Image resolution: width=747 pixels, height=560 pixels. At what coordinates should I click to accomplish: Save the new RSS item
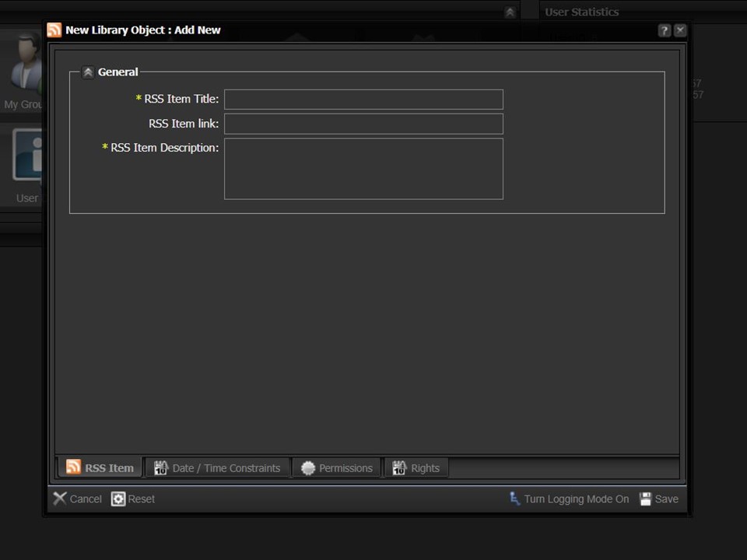(x=659, y=499)
